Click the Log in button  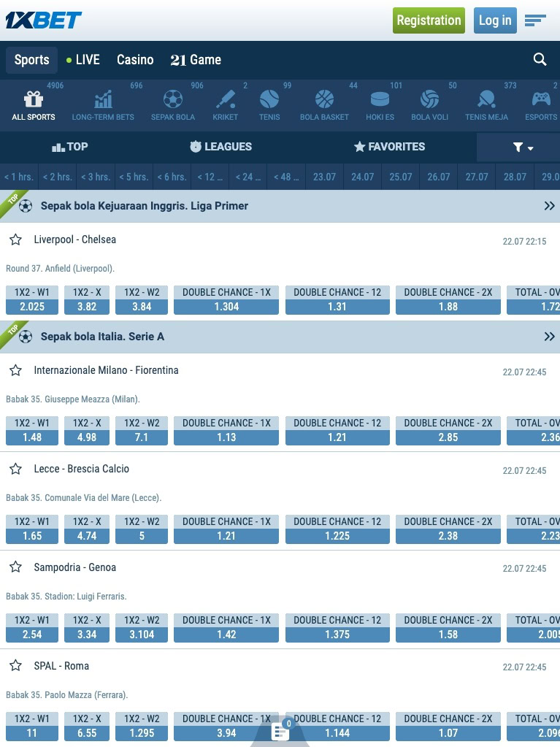(x=495, y=20)
